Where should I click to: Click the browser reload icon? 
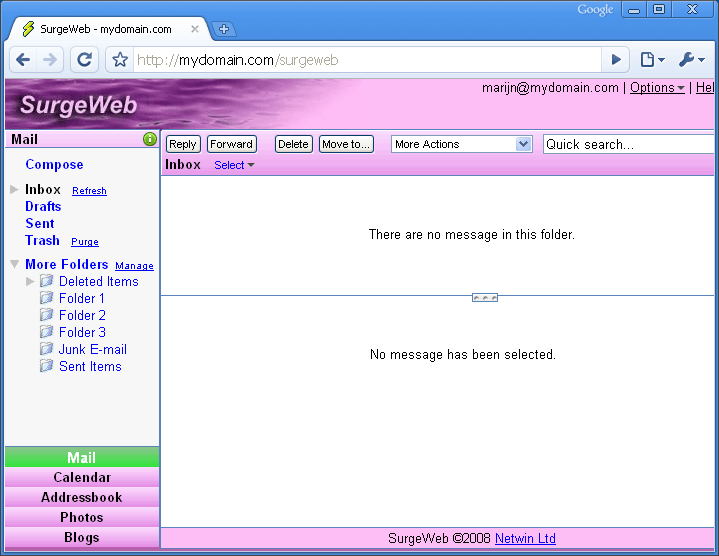click(x=84, y=60)
